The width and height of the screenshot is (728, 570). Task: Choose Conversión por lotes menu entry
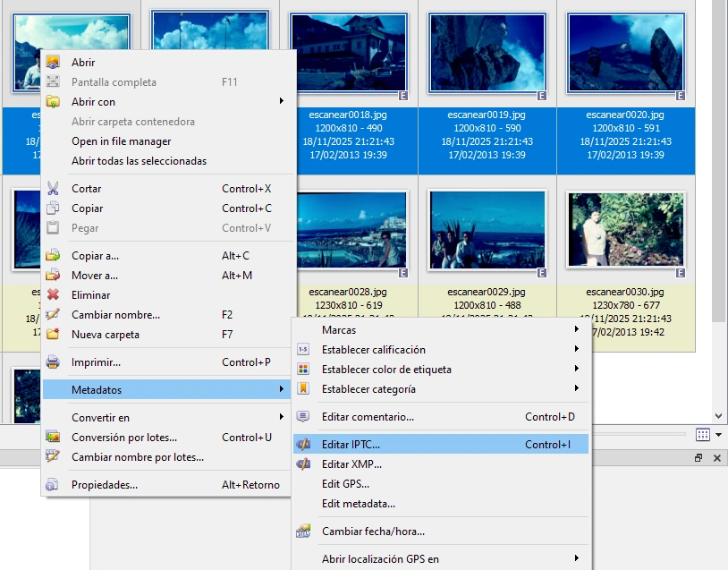pyautogui.click(x=124, y=438)
